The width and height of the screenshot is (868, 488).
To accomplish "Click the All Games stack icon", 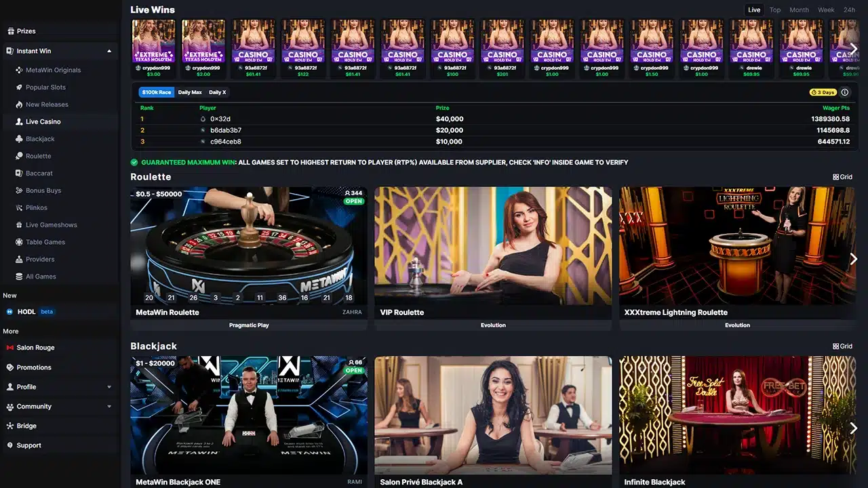I will [20, 277].
